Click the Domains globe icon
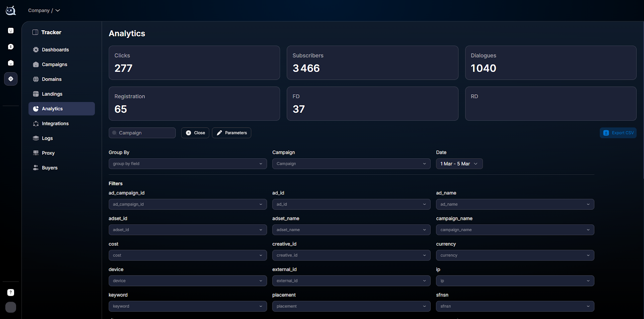The width and height of the screenshot is (644, 319). [x=36, y=79]
